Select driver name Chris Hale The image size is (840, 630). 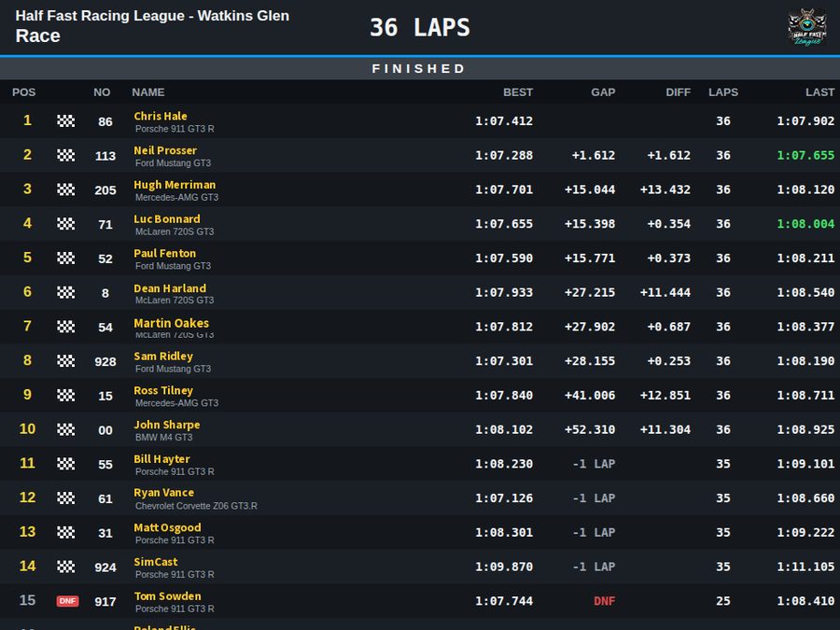point(161,116)
